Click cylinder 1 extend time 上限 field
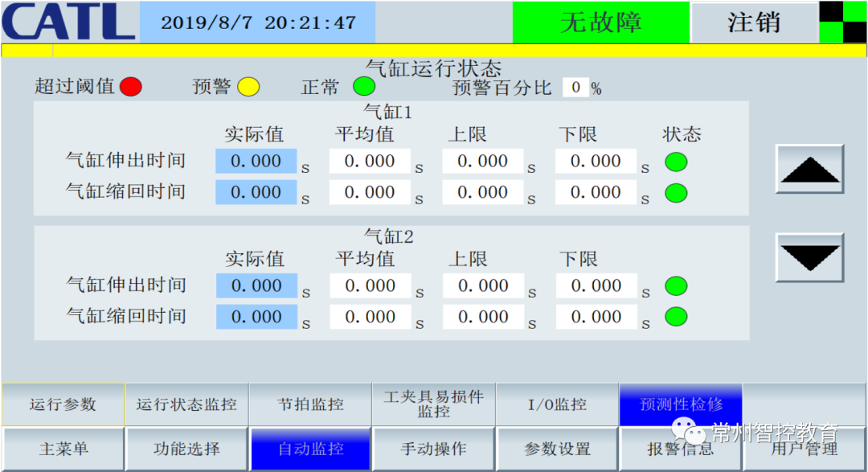The width and height of the screenshot is (868, 472). (482, 161)
